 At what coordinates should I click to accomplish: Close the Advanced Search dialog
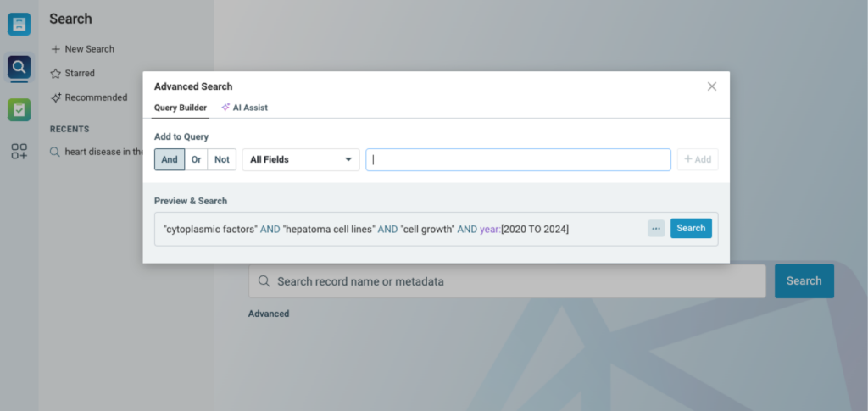click(x=712, y=86)
